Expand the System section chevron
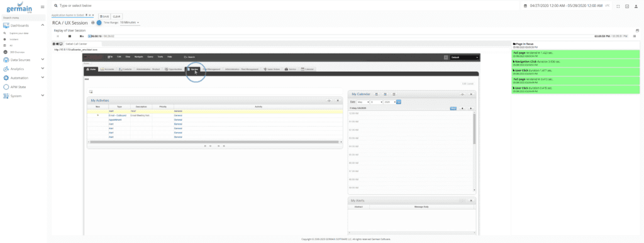Viewport: 644px width, 243px height. [x=42, y=96]
